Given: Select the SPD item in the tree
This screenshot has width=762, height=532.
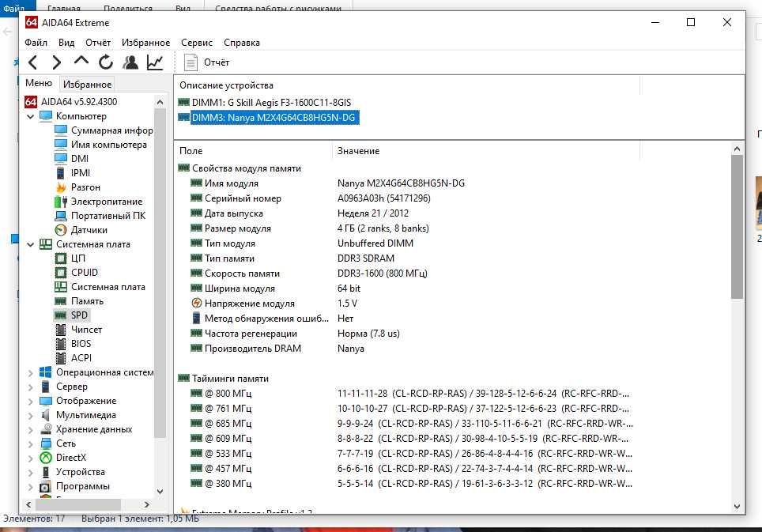Looking at the screenshot, I should pos(71,315).
